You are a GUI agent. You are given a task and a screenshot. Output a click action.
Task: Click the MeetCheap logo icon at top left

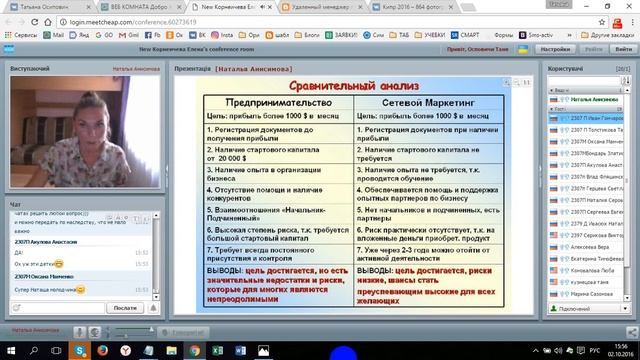(x=9, y=49)
